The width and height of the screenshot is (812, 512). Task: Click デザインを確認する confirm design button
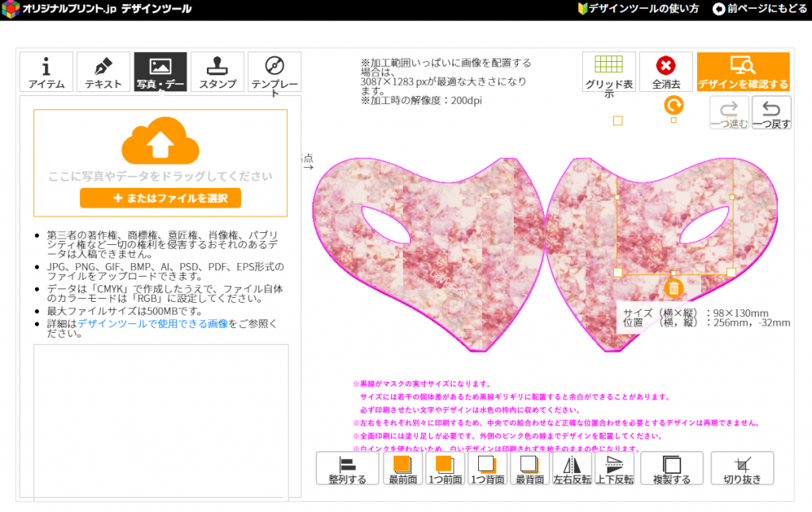click(x=742, y=72)
